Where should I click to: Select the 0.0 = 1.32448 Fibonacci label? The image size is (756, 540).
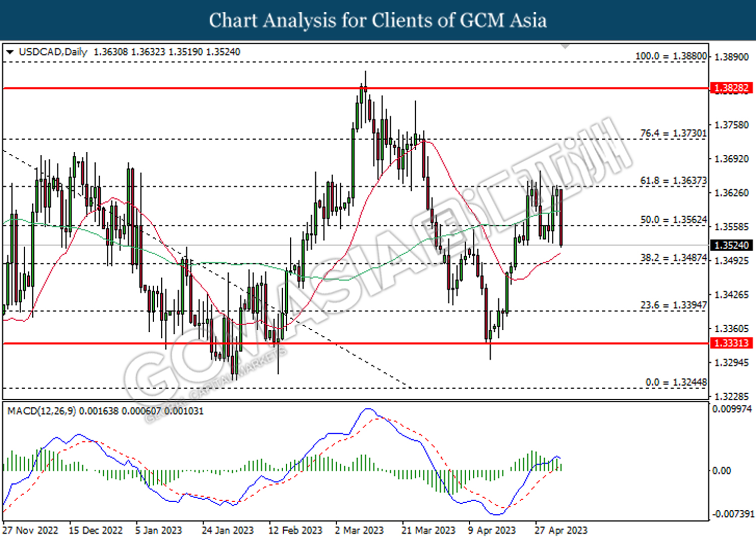coord(676,382)
